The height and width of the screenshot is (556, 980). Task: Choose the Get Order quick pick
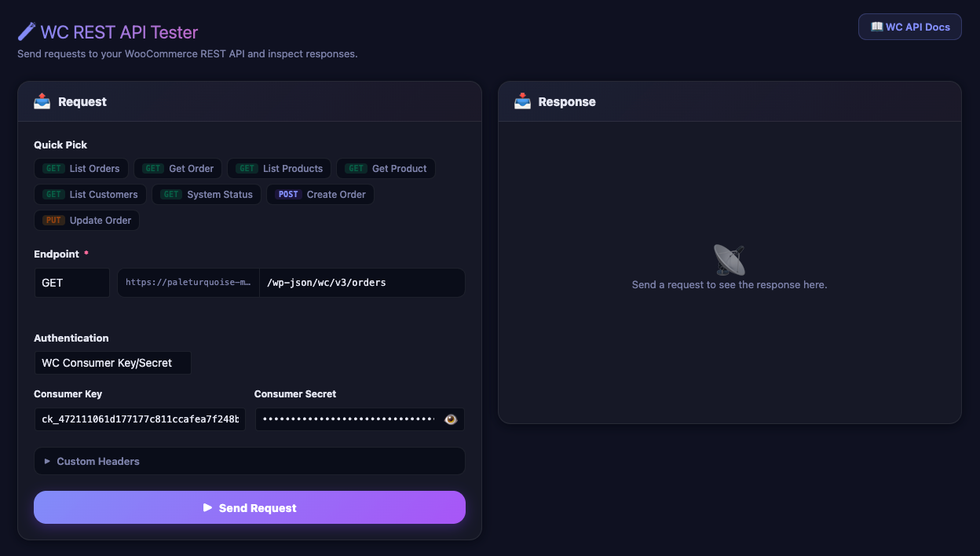coord(181,169)
